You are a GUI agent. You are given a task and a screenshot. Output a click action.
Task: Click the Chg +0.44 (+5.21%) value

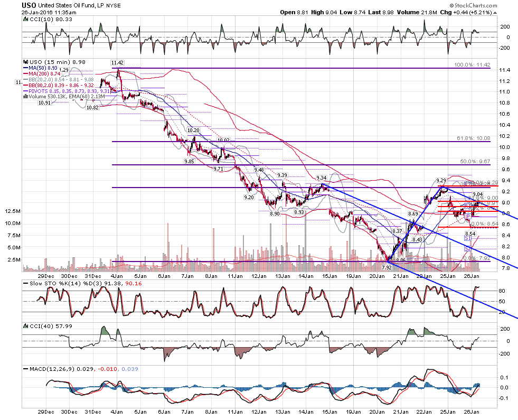466,12
